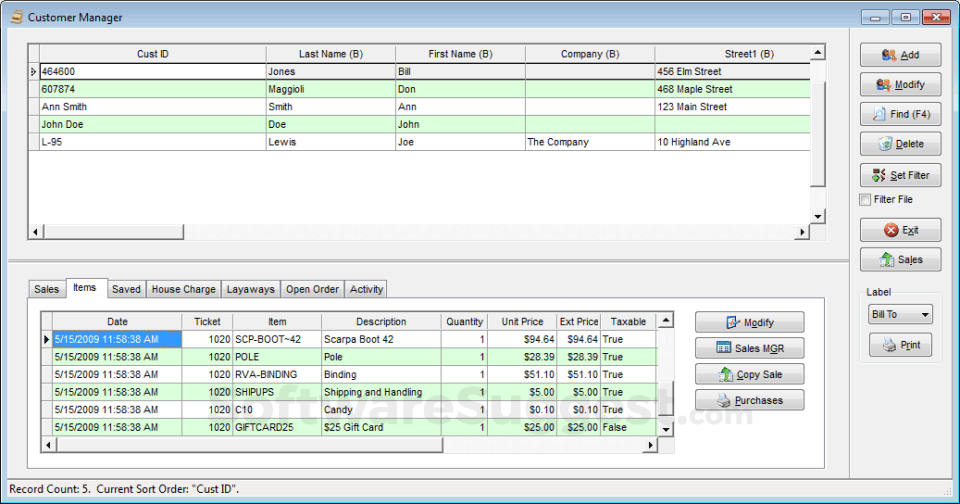
Task: Select the Activity tab
Action: [366, 289]
